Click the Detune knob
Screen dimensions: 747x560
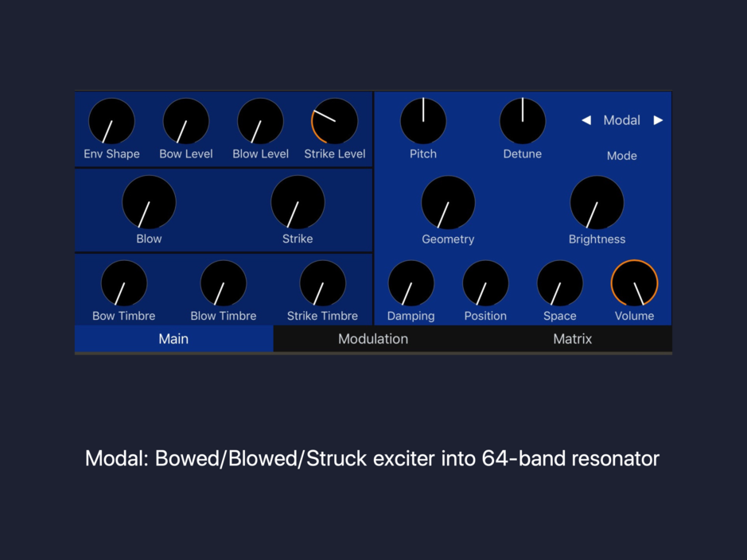522,121
